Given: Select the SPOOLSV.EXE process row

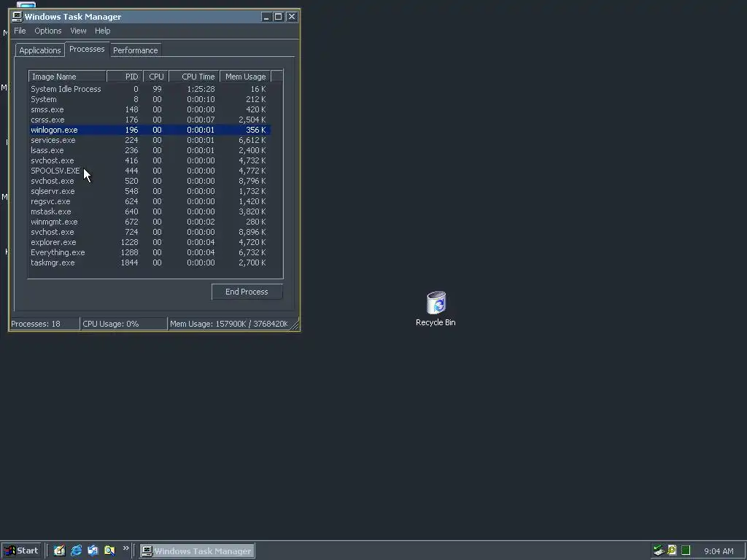Looking at the screenshot, I should [x=150, y=171].
